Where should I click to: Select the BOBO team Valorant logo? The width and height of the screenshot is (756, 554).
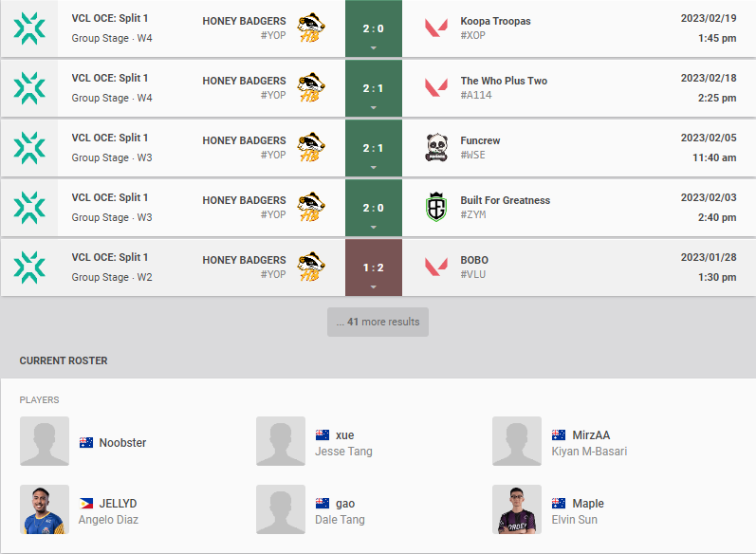[436, 268]
